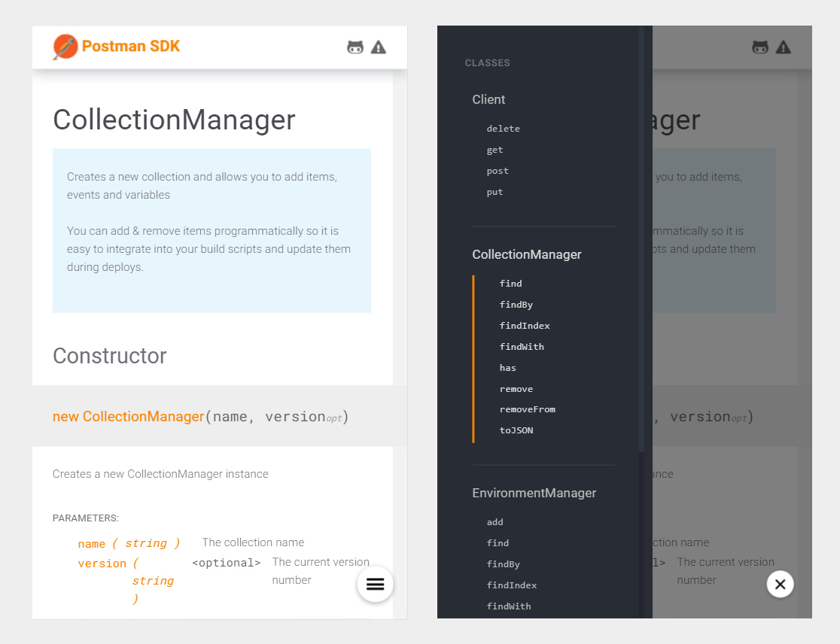The width and height of the screenshot is (840, 644).
Task: Open the hamburger navigation menu button
Action: point(376,585)
